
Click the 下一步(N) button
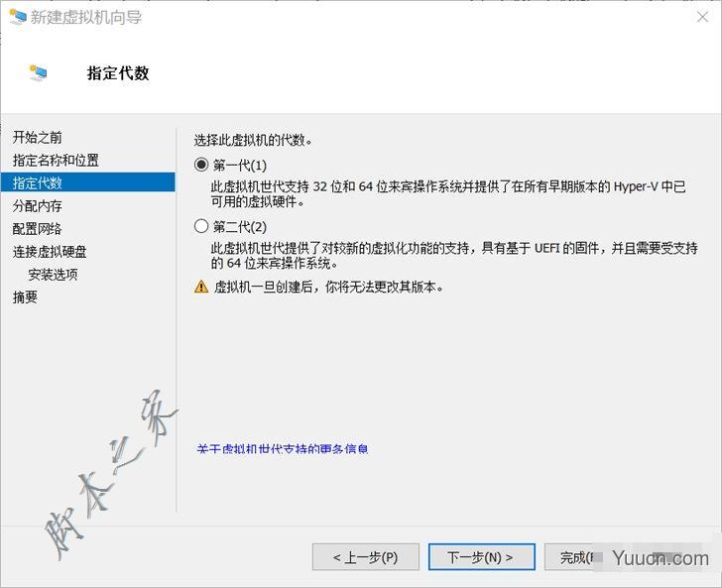click(481, 556)
